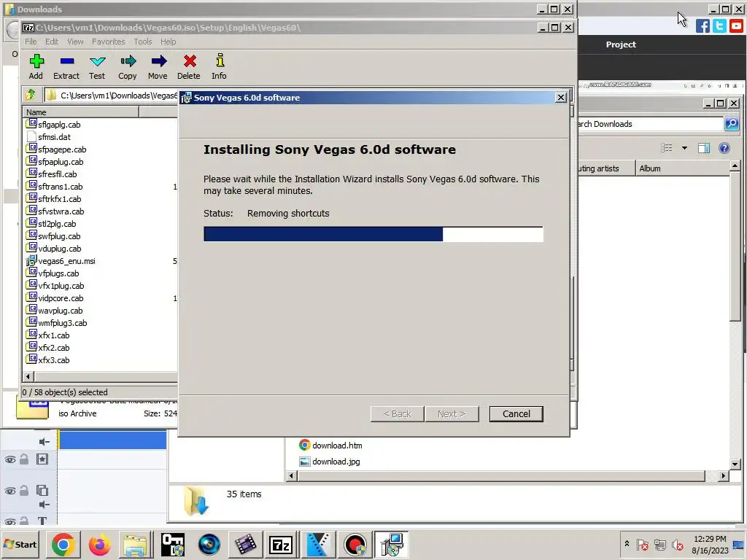Click the Search Downloads field
This screenshot has width=747, height=560.
[649, 124]
